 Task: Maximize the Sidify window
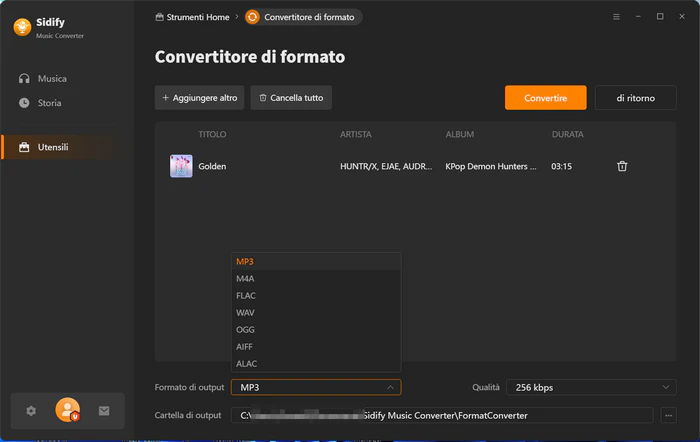[660, 17]
